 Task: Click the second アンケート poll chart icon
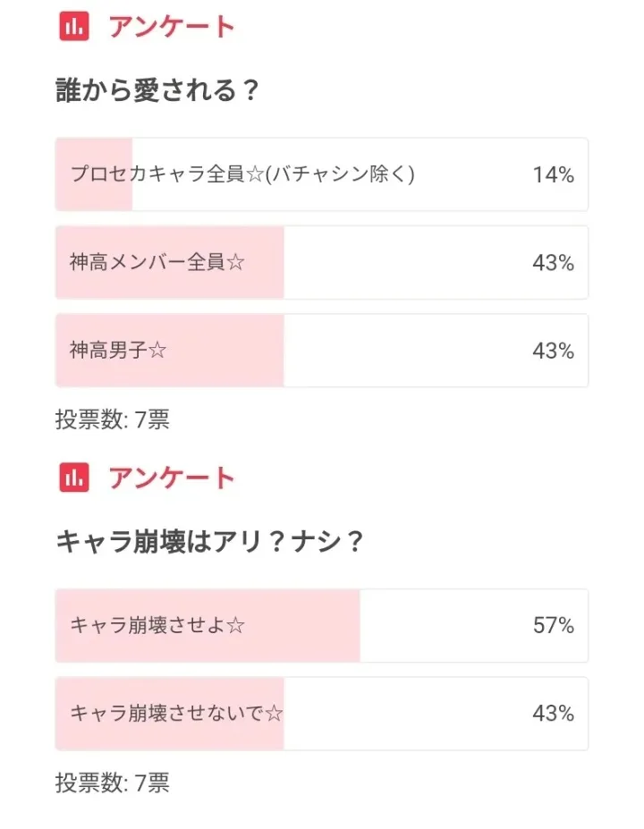pos(74,478)
